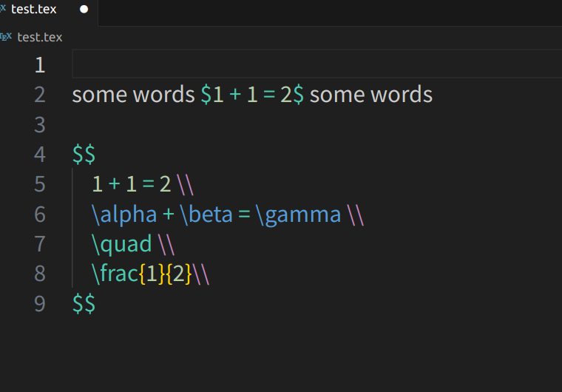Click line number 6 in the gutter
562x392 pixels.
[40, 214]
